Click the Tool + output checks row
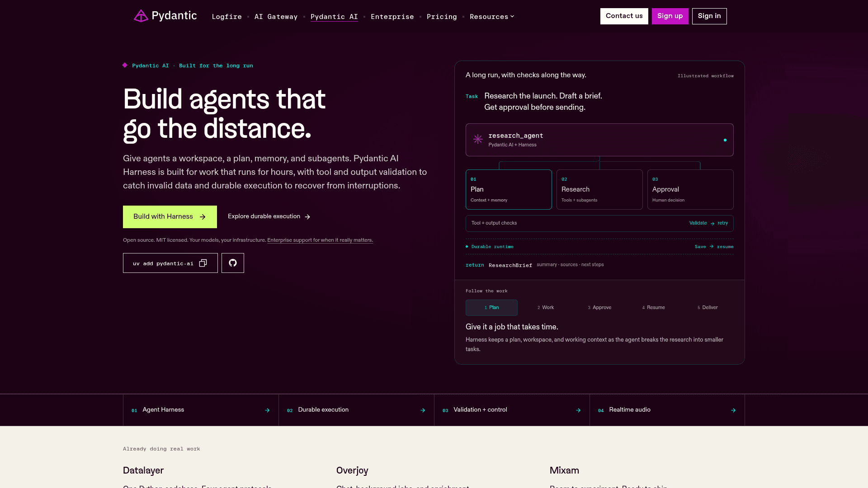 pyautogui.click(x=599, y=223)
